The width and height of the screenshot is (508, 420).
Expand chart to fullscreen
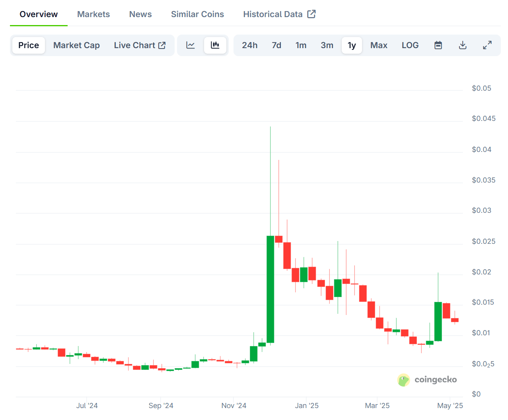[487, 45]
